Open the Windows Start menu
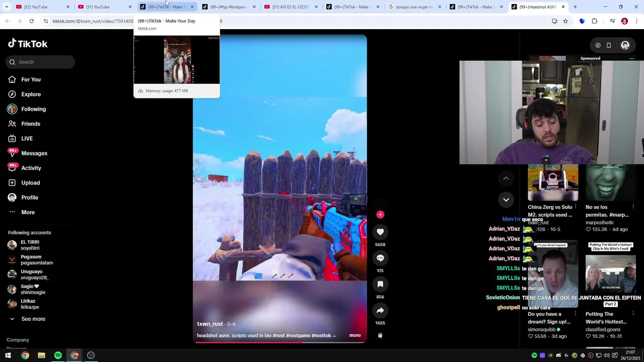Viewport: 644px width, 362px height. pos(8,355)
